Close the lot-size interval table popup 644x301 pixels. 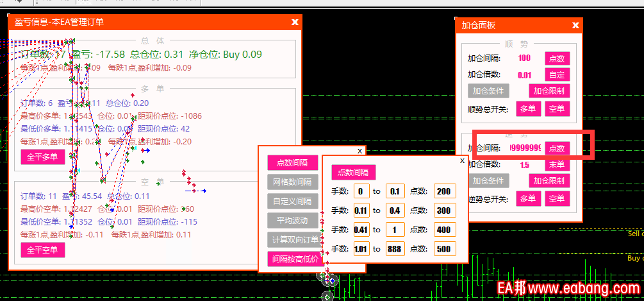coord(462,161)
